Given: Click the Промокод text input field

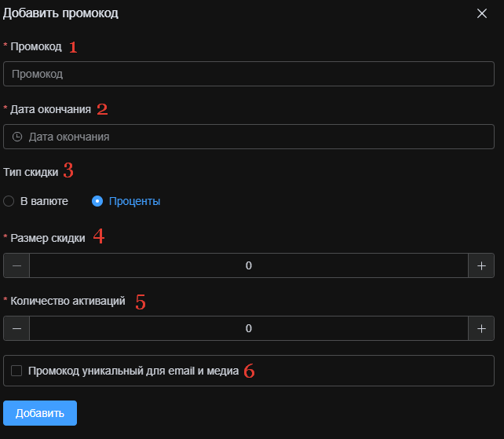Looking at the screenshot, I should (248, 74).
